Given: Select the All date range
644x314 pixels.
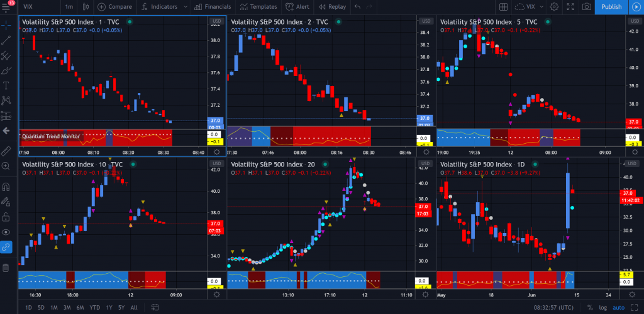Looking at the screenshot, I should (x=134, y=308).
